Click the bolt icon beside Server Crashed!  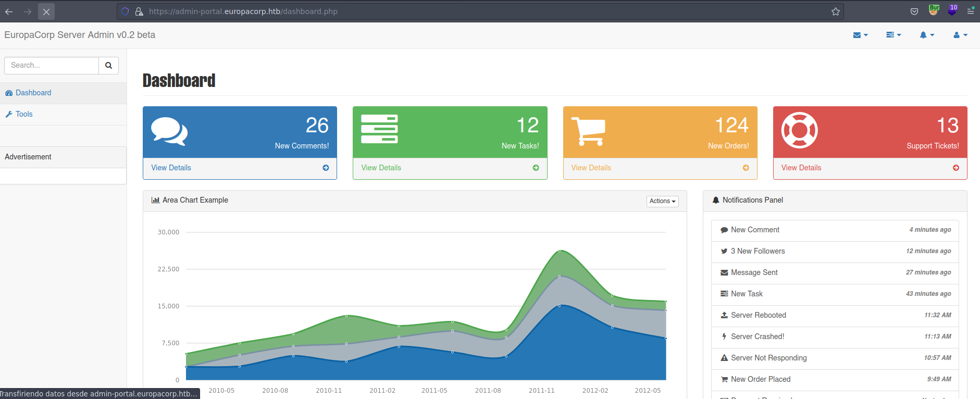click(x=724, y=336)
